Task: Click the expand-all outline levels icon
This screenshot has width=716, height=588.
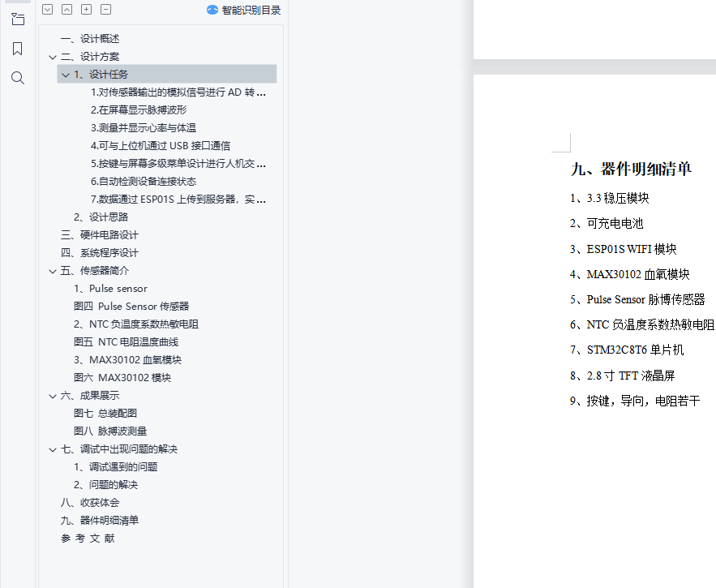Action: (x=48, y=10)
